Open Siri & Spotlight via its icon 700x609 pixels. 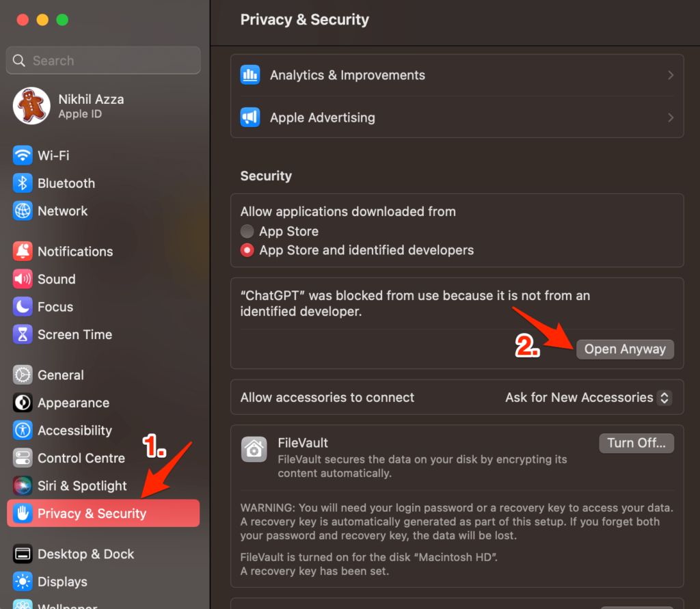click(x=23, y=485)
